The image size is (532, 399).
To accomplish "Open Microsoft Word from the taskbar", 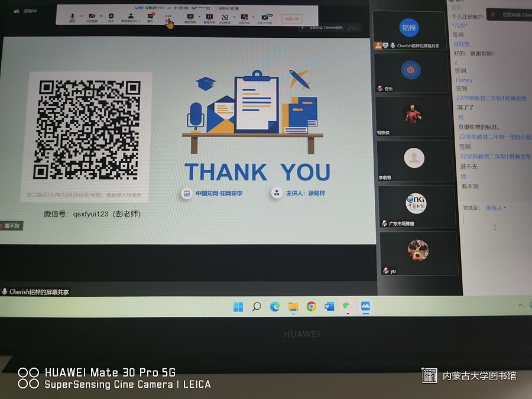I will pos(329,307).
